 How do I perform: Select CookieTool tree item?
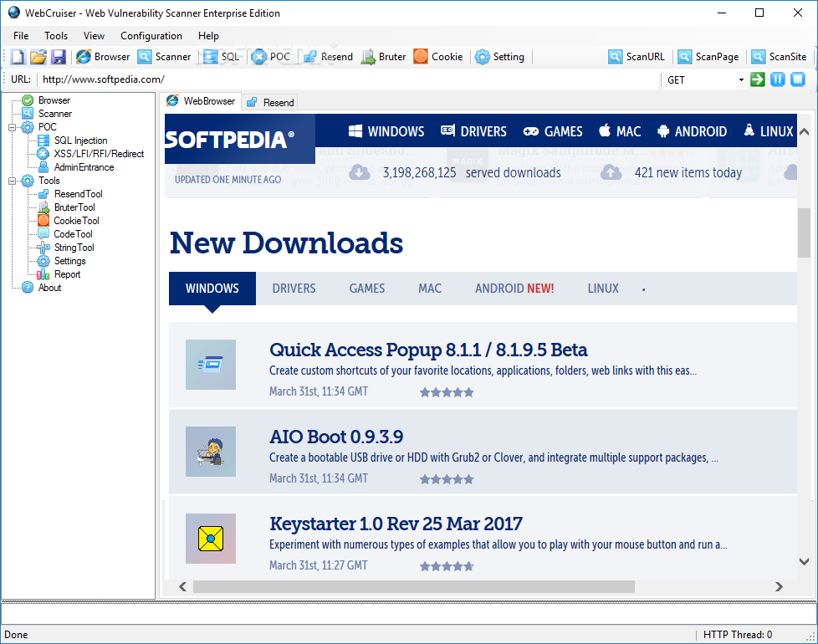point(76,221)
